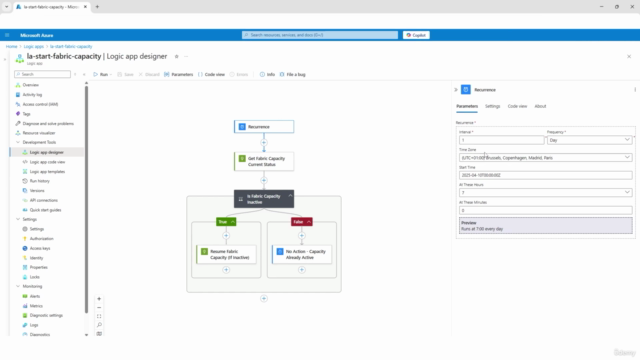Viewport: 640px width, 360px height.
Task: Open Identity settings
Action: click(36, 258)
